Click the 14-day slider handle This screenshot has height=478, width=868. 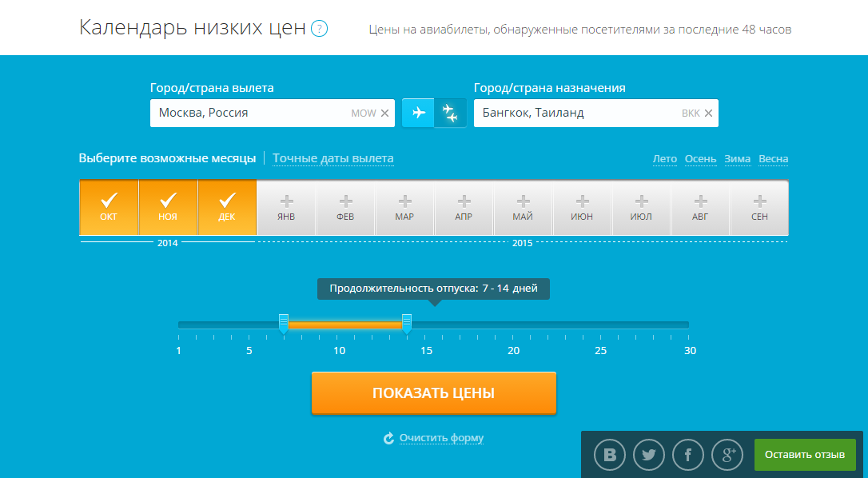(x=406, y=323)
